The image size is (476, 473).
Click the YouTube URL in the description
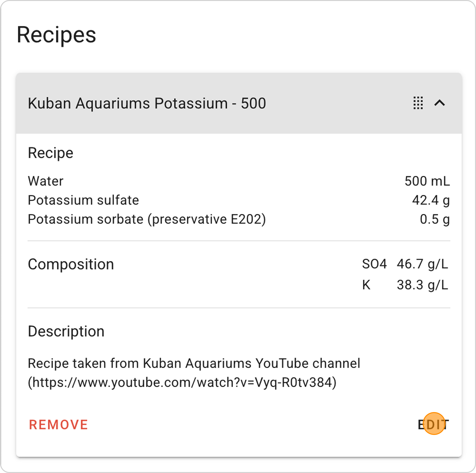tap(182, 383)
